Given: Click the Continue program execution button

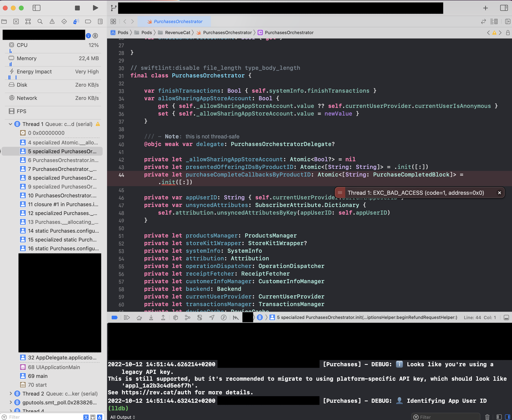Looking at the screenshot, I should 127,318.
